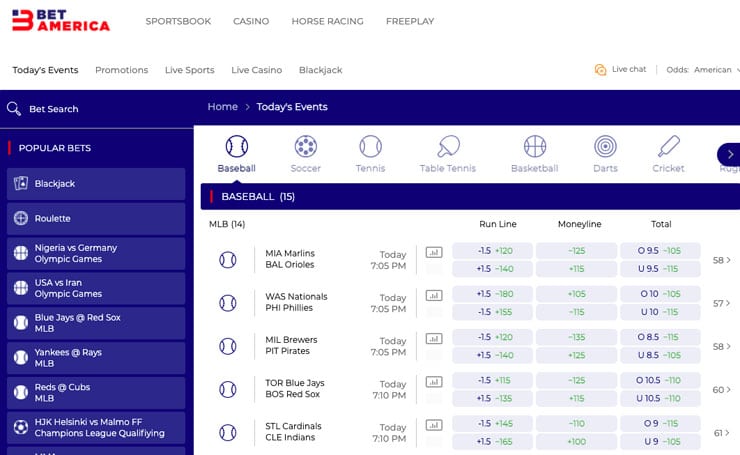This screenshot has width=740, height=455.
Task: Open the Bet Search magnifier icon
Action: pyautogui.click(x=14, y=109)
